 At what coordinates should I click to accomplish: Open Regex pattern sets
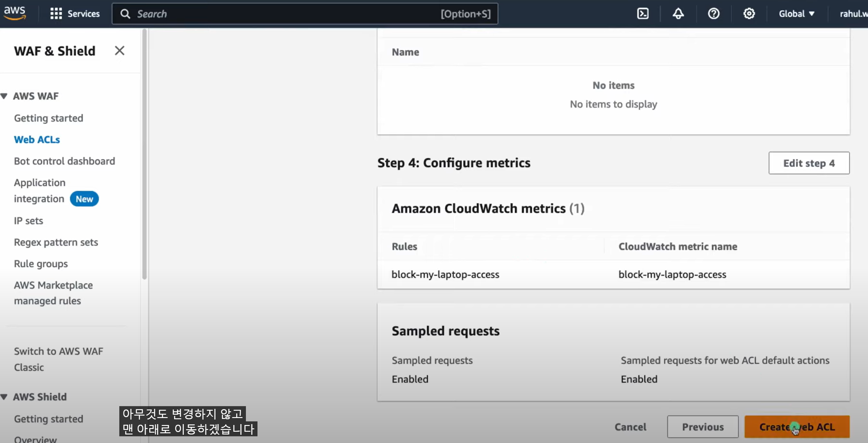coord(56,242)
